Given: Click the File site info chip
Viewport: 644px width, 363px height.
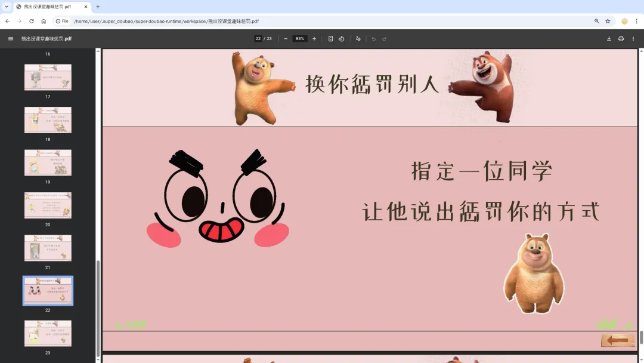Looking at the screenshot, I should [x=63, y=21].
